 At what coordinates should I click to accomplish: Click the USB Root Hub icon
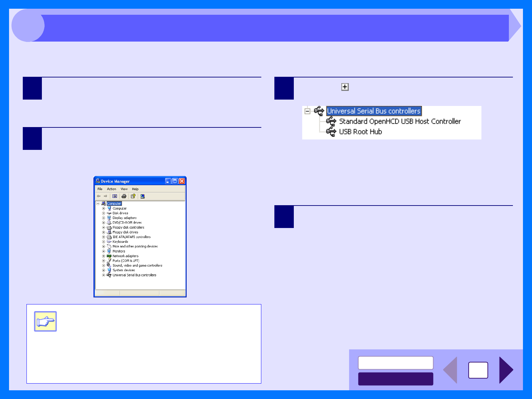[331, 132]
